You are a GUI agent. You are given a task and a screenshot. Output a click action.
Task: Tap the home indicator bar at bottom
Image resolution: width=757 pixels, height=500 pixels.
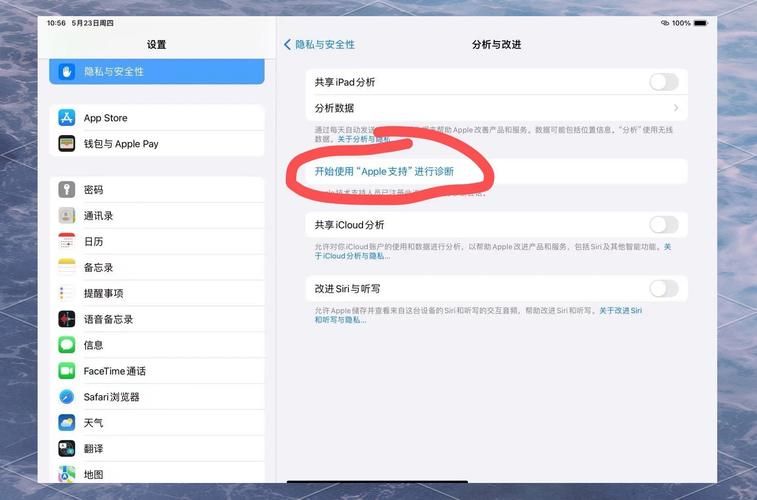point(377,481)
